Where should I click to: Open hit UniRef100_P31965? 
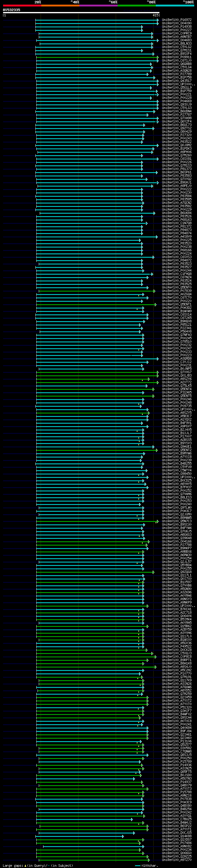(177, 392)
